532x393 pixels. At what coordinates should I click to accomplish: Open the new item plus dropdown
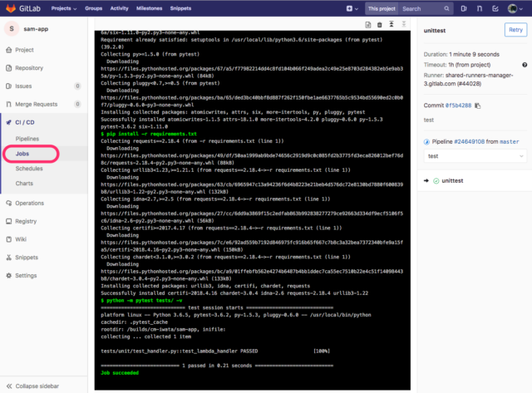[352, 9]
